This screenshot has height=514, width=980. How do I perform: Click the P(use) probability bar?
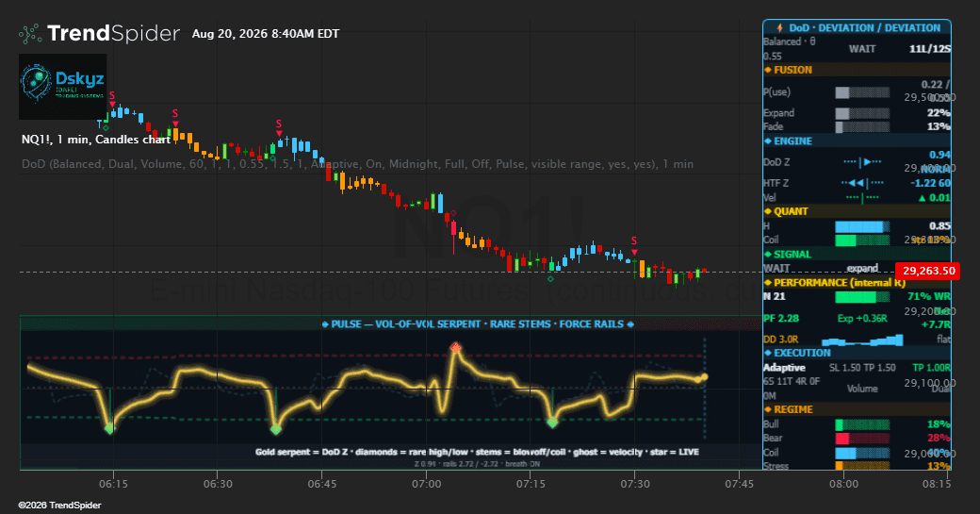(x=862, y=92)
